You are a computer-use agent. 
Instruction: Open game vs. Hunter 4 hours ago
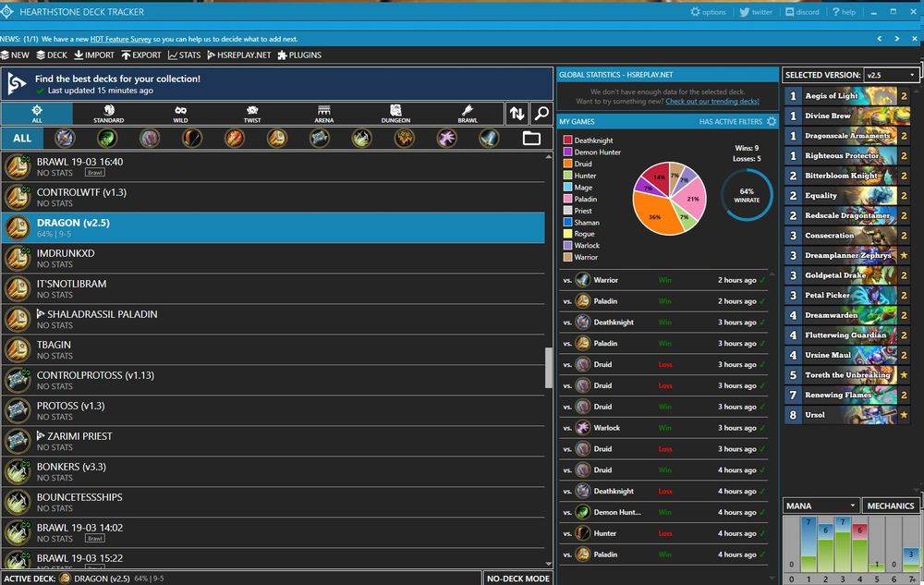[664, 533]
